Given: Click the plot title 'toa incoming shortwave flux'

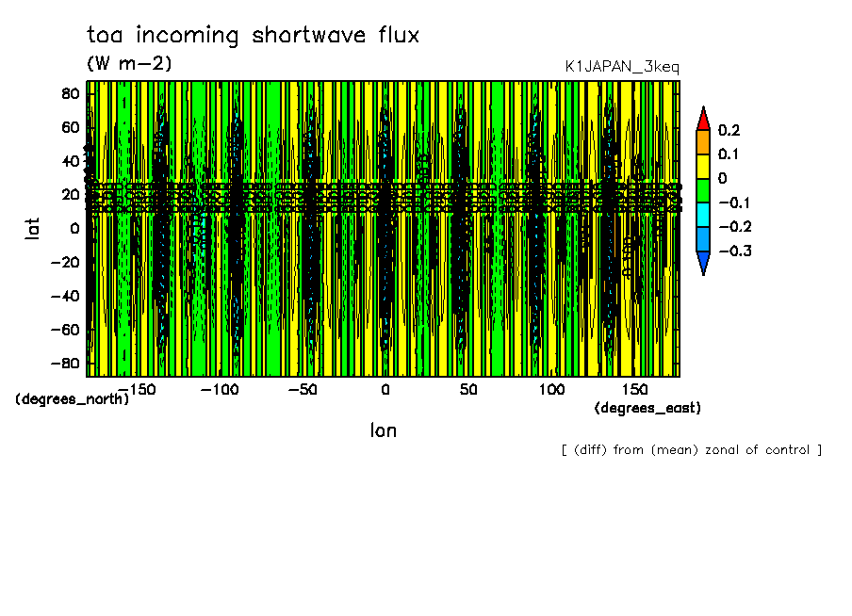Looking at the screenshot, I should click(253, 36).
